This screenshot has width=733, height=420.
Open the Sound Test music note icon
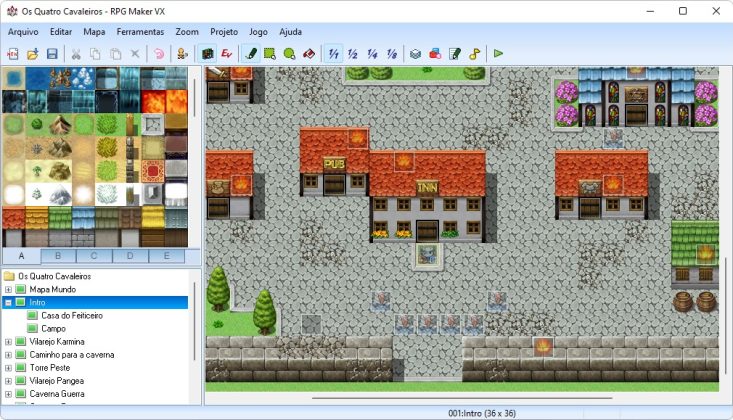coord(474,54)
